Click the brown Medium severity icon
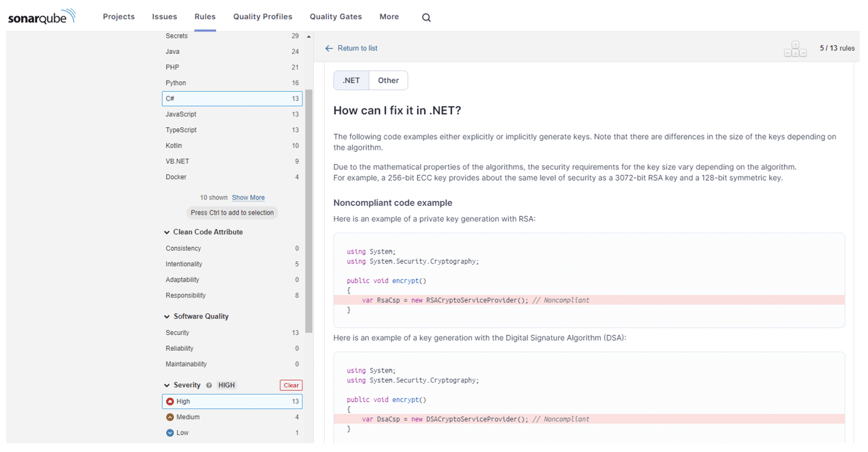 point(170,417)
